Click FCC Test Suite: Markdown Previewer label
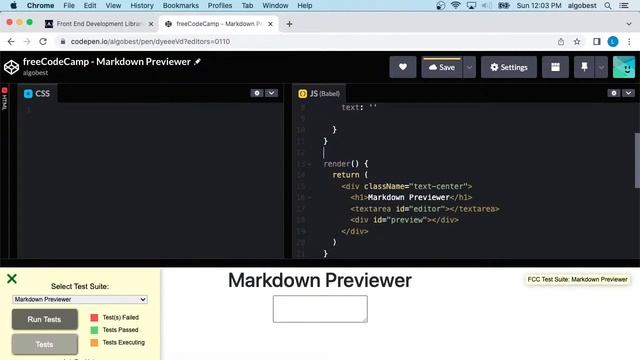Screen dimensions: 640x360 coord(577,280)
